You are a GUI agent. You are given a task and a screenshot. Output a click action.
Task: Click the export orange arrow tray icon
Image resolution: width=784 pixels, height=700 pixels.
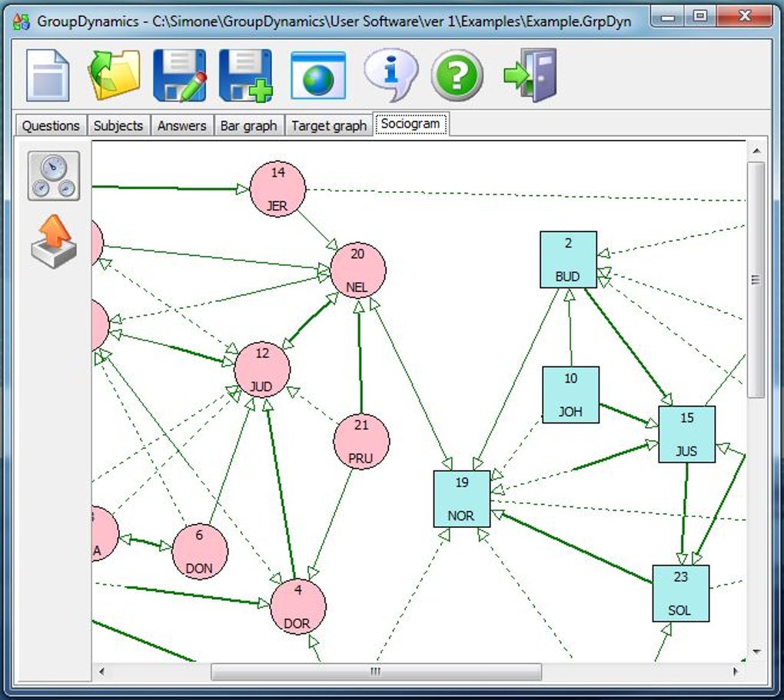tap(54, 242)
